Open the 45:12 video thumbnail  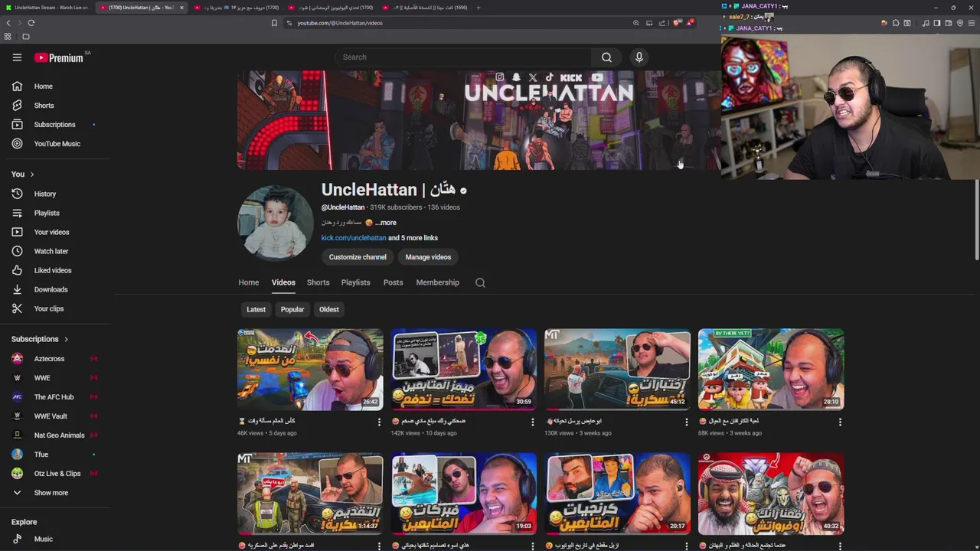pyautogui.click(x=617, y=370)
